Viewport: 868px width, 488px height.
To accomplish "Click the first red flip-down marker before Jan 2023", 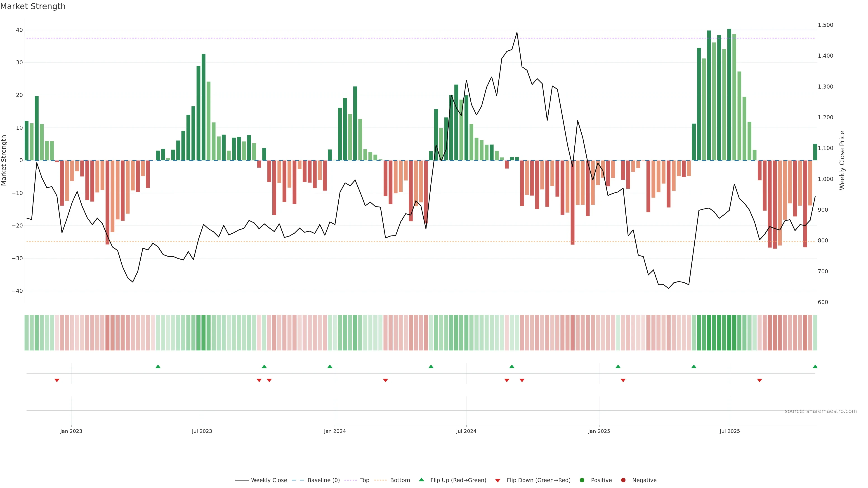I will (x=57, y=380).
